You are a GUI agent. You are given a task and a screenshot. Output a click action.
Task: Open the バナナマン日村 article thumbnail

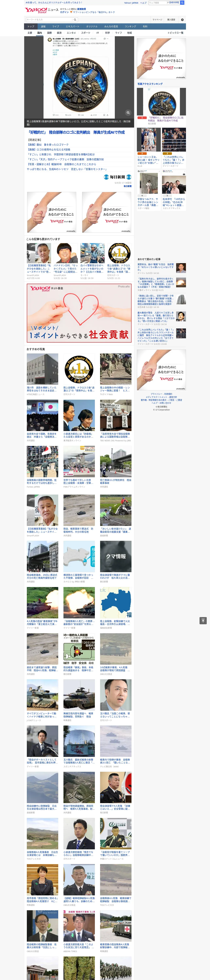(x=66, y=253)
